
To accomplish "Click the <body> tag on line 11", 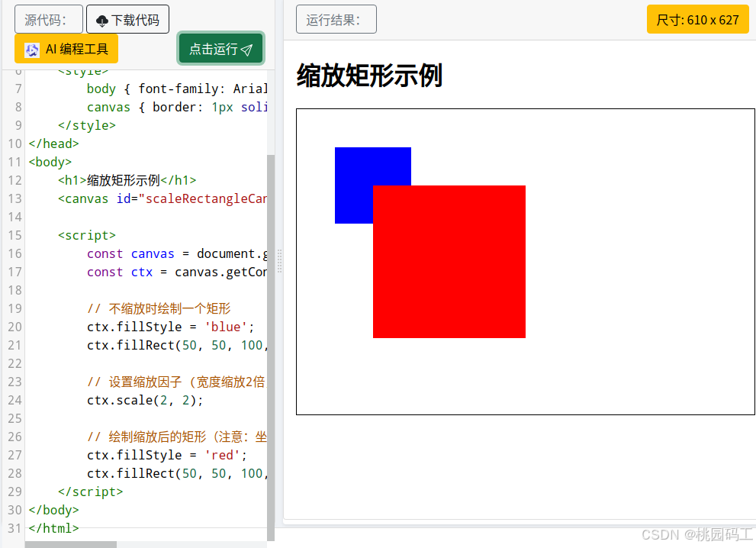I will pos(50,162).
